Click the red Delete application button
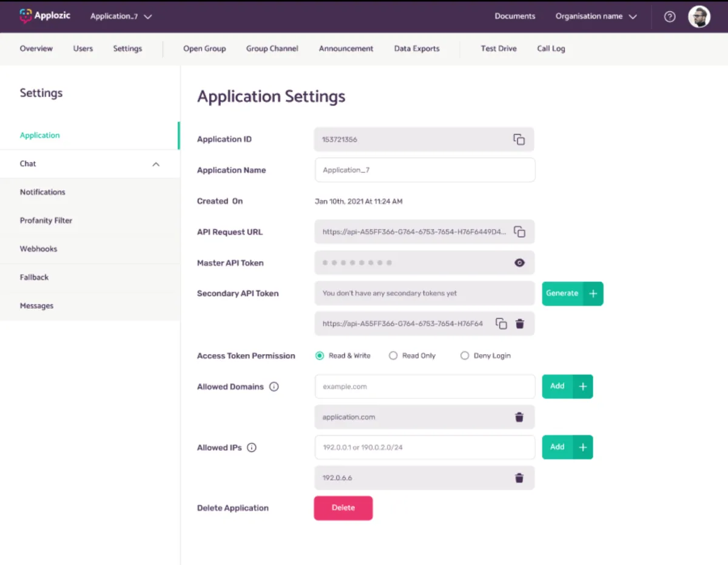The image size is (728, 565). pos(343,508)
